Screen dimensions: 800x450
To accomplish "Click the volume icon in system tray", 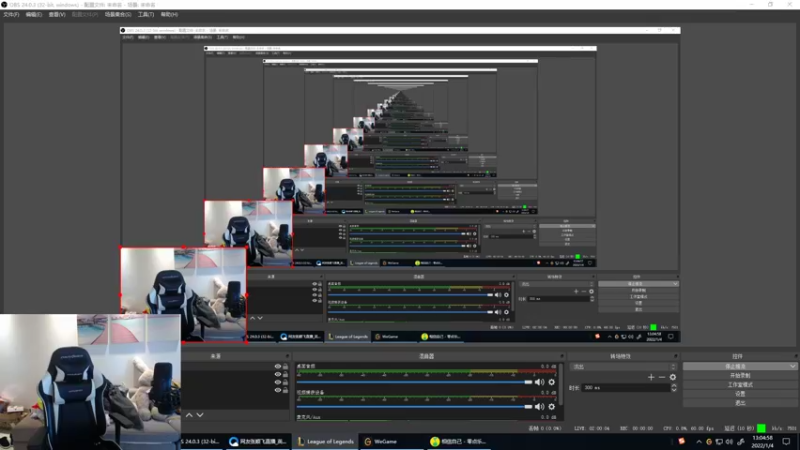I will pos(729,442).
